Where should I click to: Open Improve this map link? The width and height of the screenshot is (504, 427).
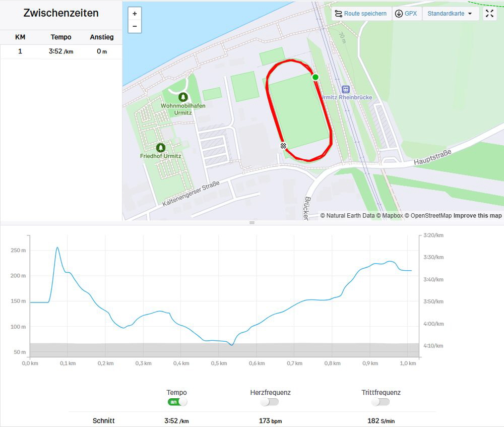[x=477, y=216]
